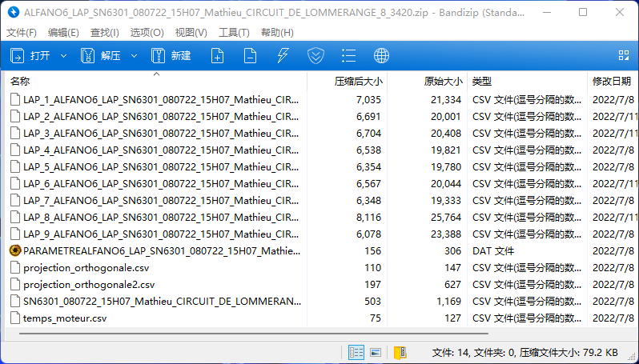This screenshot has width=639, height=364.
Task: Select the PARAMETREALFANO6 DAT file row
Action: [321, 251]
